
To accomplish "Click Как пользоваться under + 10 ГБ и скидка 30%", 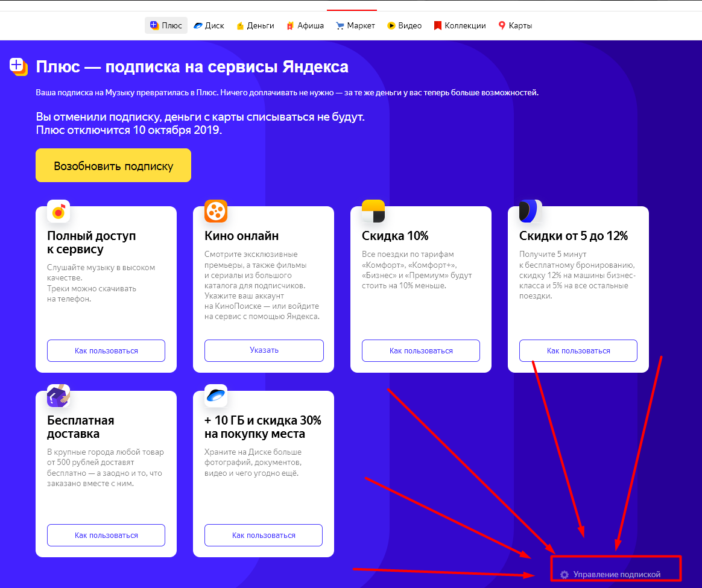I will [x=264, y=535].
